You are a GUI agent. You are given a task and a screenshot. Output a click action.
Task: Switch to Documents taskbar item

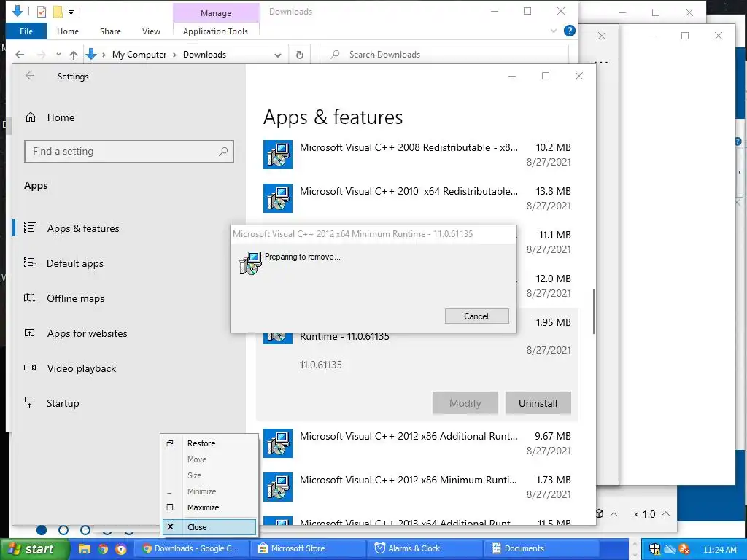point(541,548)
